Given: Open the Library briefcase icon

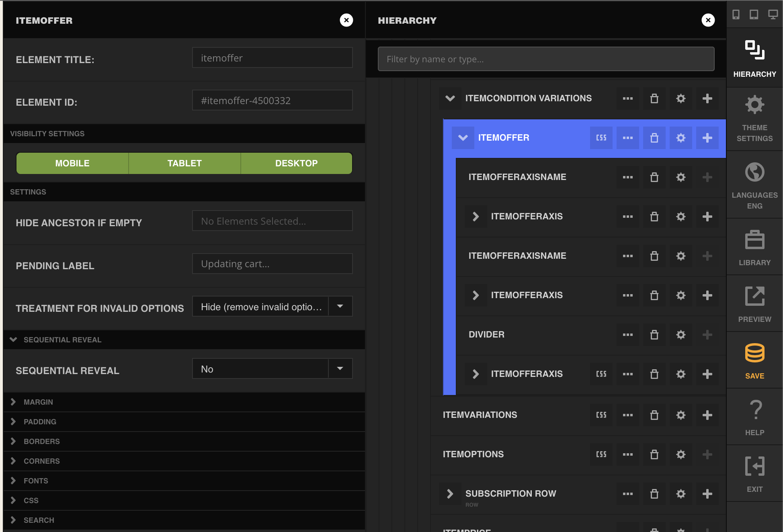Looking at the screenshot, I should (754, 240).
